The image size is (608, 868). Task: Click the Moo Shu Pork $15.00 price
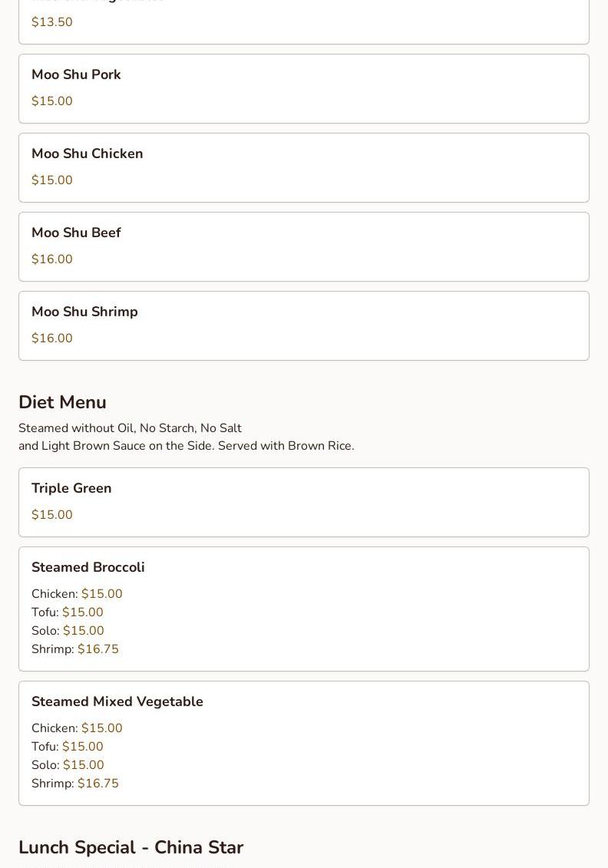pyautogui.click(x=52, y=101)
